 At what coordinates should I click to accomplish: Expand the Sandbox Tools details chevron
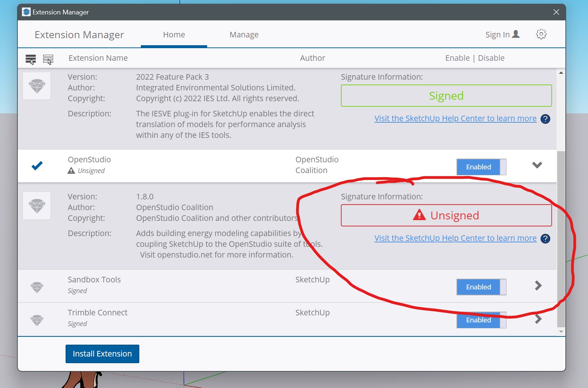(538, 285)
